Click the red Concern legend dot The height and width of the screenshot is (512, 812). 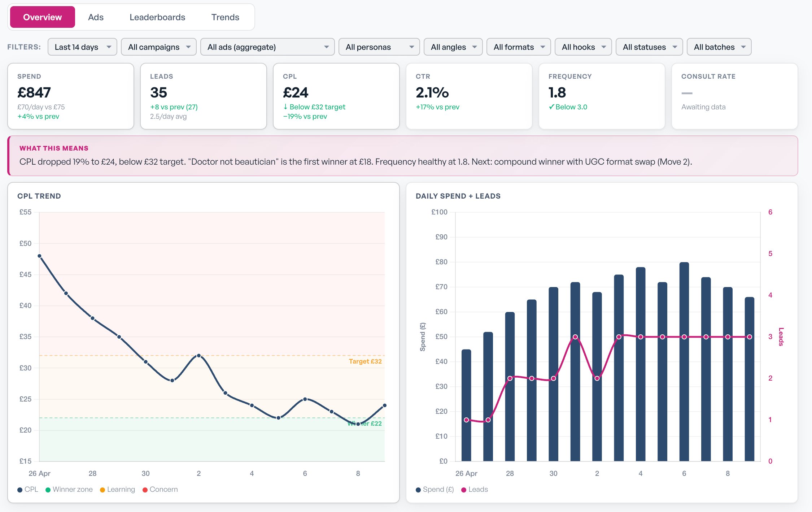[x=145, y=490]
